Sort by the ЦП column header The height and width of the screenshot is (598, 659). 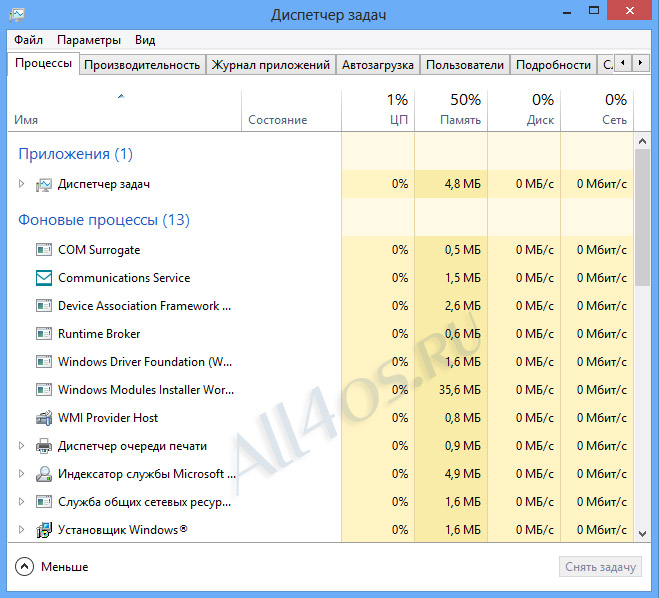pyautogui.click(x=378, y=111)
